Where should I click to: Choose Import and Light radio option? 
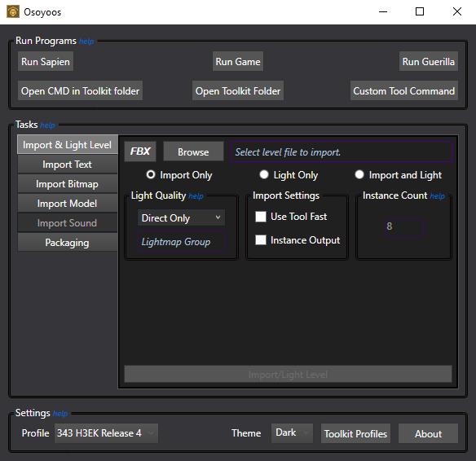(359, 174)
